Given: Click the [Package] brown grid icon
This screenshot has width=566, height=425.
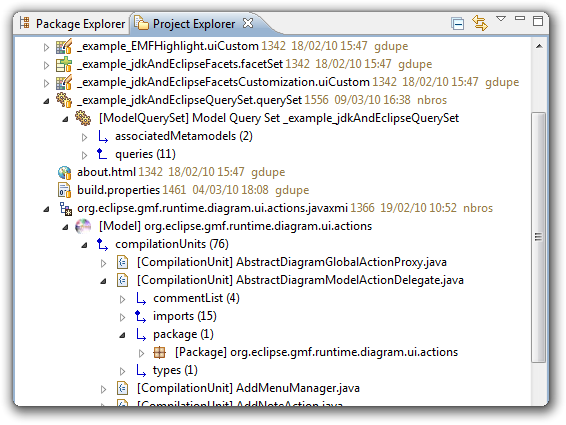Looking at the screenshot, I should (159, 352).
